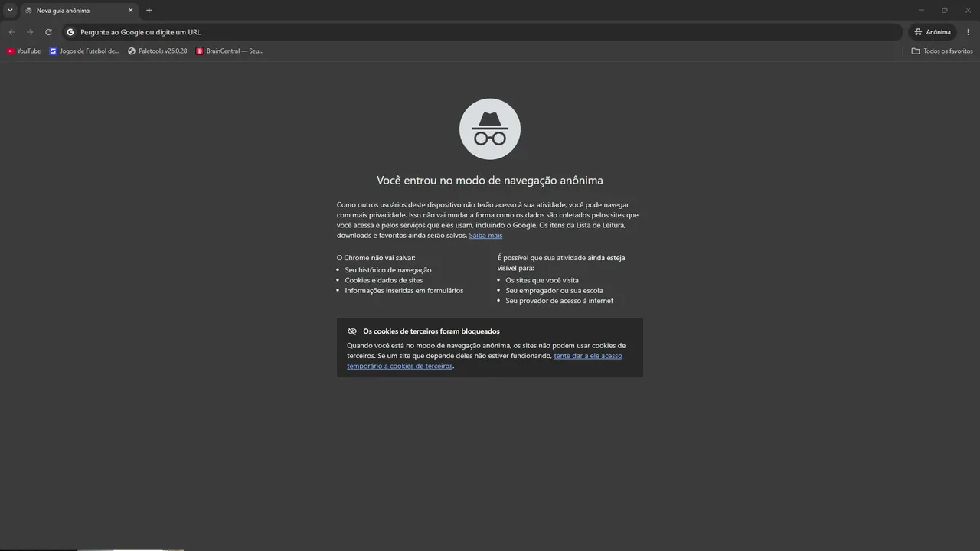Close the Chrome window
Screen dimensions: 980x551
click(968, 10)
